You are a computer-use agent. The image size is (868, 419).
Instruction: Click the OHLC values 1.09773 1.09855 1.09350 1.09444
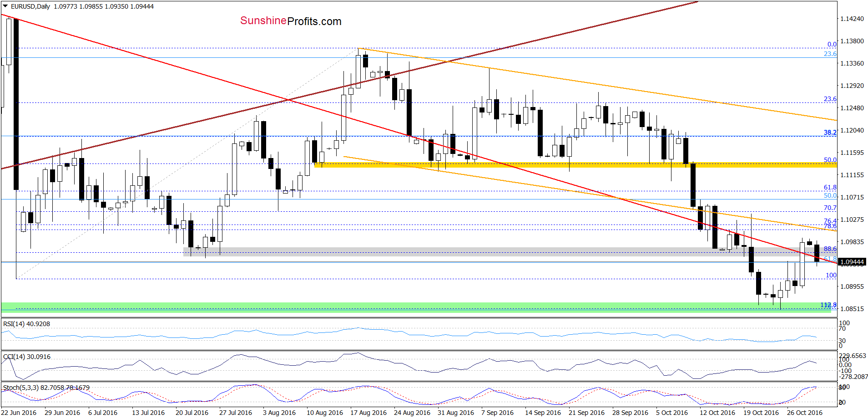coord(104,6)
